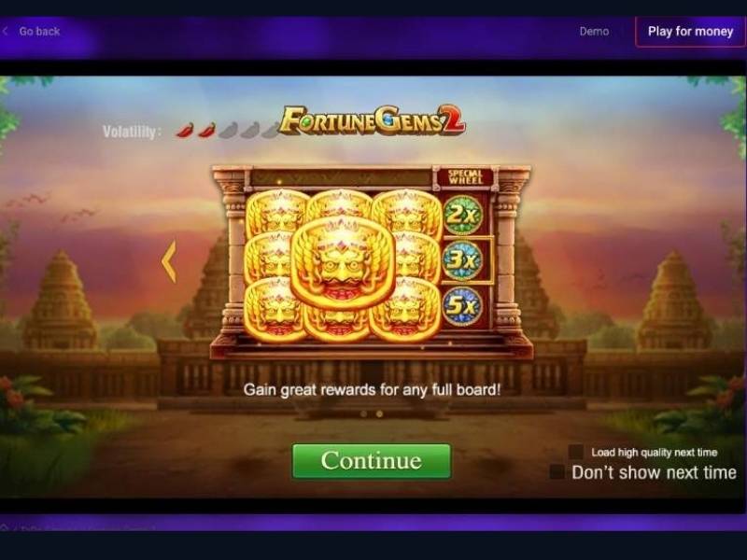This screenshot has width=747, height=560.
Task: Show previous slide with the golden left arrow
Action: (169, 261)
